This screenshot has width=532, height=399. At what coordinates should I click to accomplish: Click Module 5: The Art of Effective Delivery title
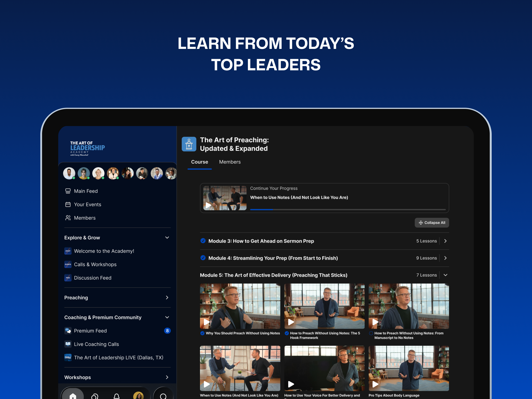coord(274,275)
